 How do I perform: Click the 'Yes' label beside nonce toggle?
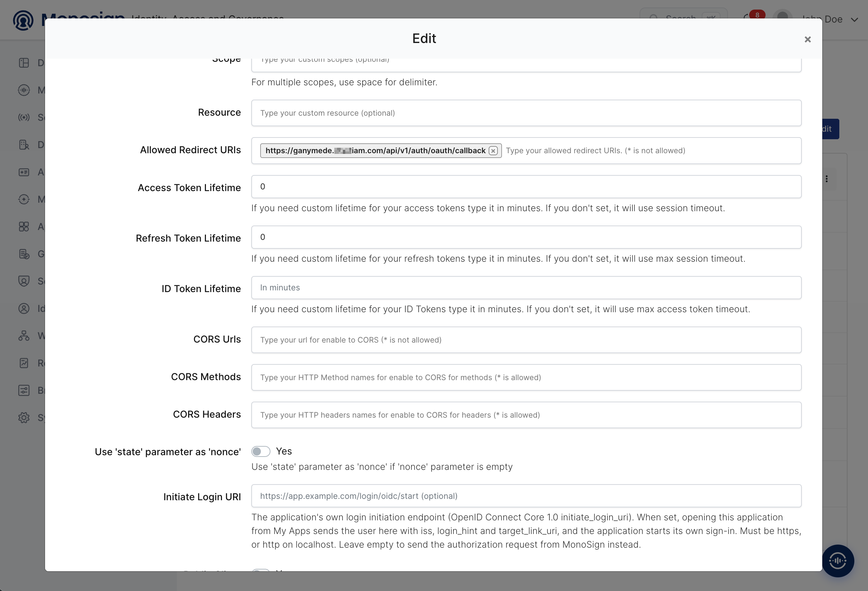pos(284,451)
